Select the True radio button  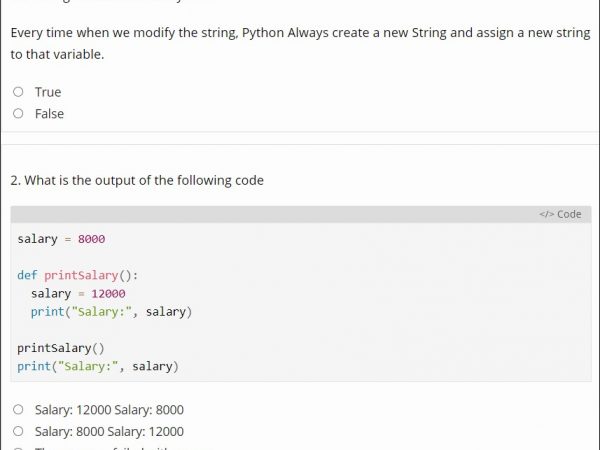point(18,92)
